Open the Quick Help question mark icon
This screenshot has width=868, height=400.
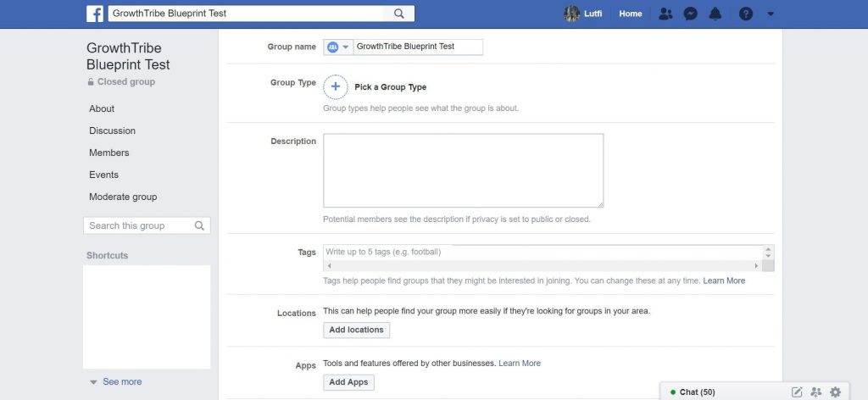coord(746,14)
